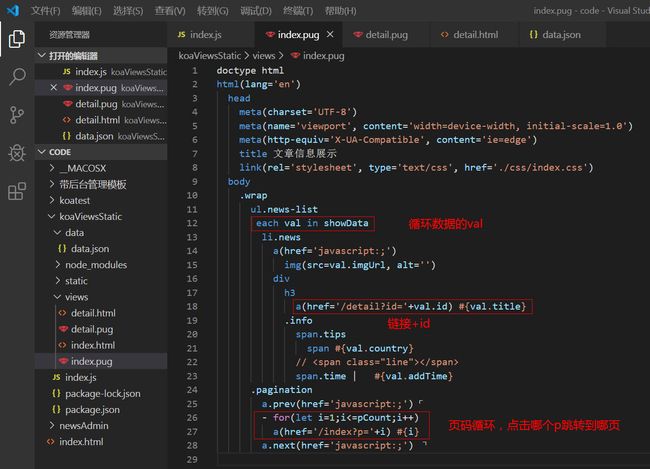Open detail.html in open editors list

101,120
